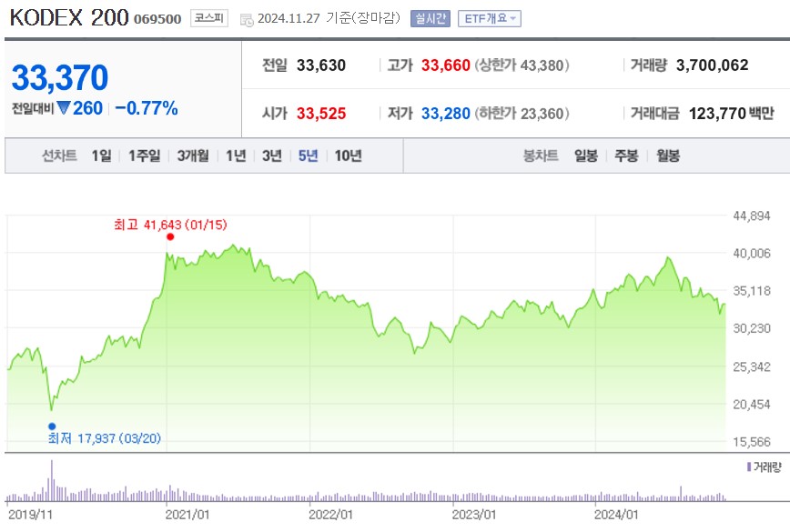This screenshot has height=532, width=790.
Task: Select the 10년 line chart tab
Action: click(349, 156)
